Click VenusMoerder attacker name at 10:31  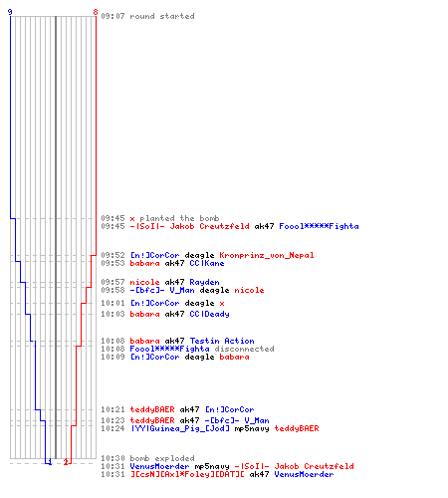coord(159,466)
